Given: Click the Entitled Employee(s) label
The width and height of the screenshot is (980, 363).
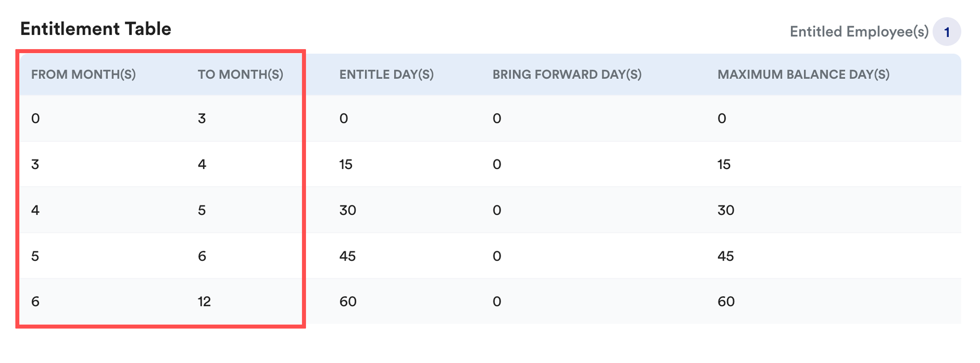Looking at the screenshot, I should point(859,32).
